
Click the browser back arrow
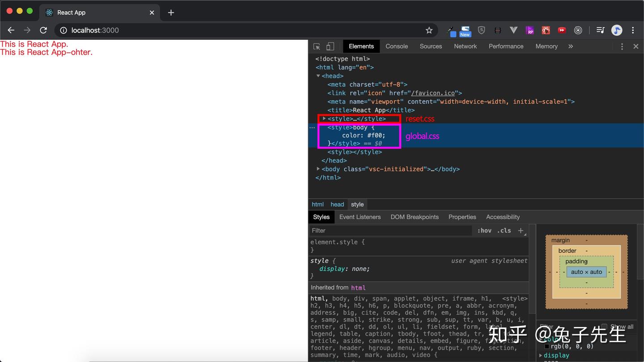11,30
